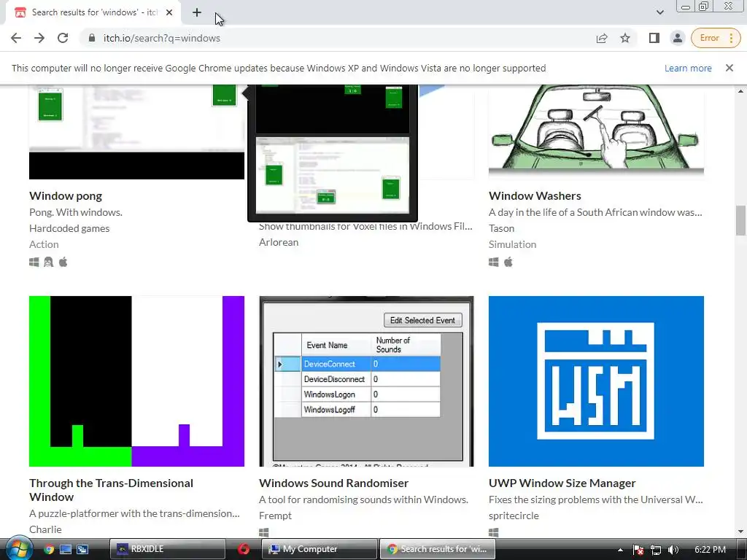Filter by the Simulation genre
This screenshot has width=747, height=560.
pyautogui.click(x=512, y=244)
